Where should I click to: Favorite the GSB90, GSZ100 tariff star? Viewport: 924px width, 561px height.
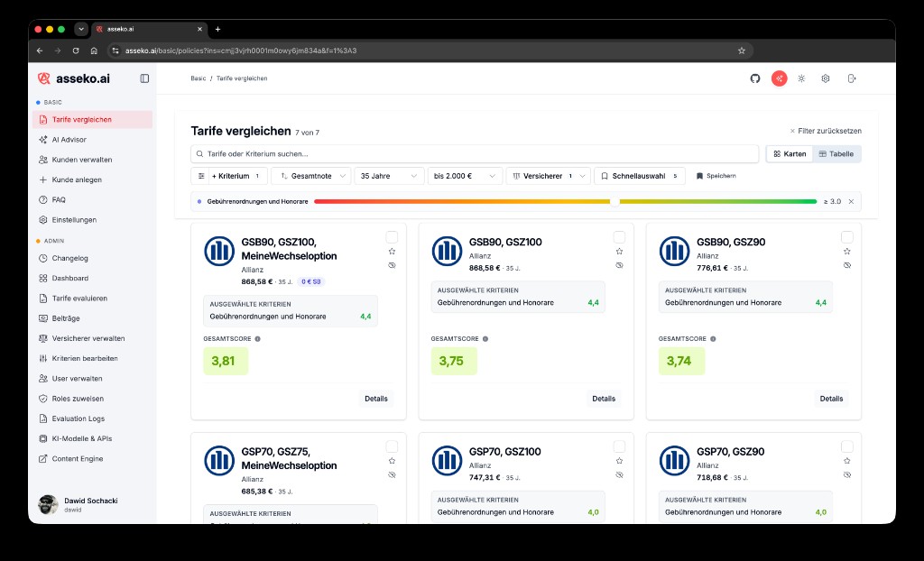click(x=619, y=251)
